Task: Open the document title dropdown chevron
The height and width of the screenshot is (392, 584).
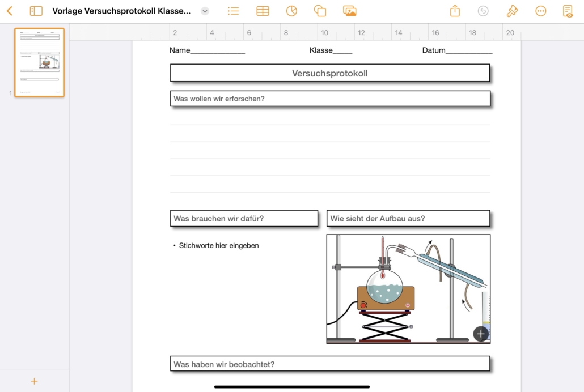Action: click(x=205, y=11)
